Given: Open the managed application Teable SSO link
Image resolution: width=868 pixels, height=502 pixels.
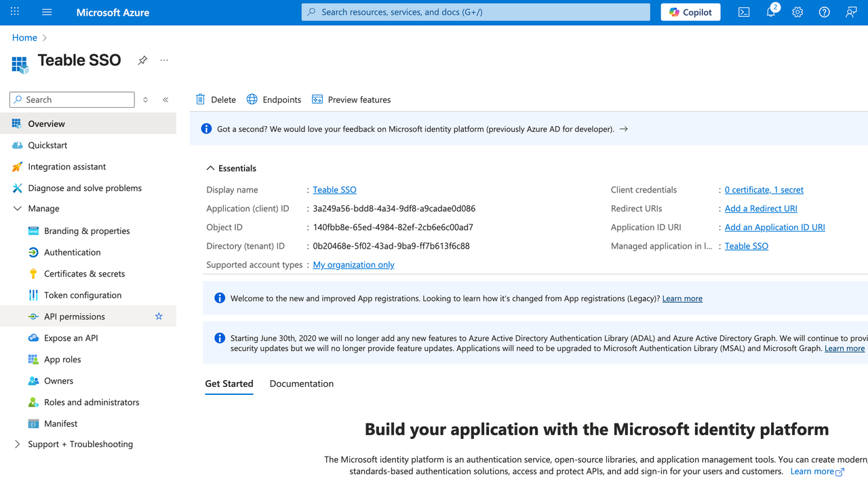Looking at the screenshot, I should (747, 246).
